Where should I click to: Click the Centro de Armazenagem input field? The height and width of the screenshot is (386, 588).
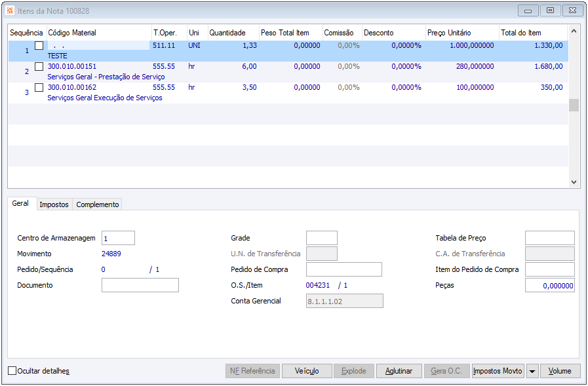(x=118, y=239)
